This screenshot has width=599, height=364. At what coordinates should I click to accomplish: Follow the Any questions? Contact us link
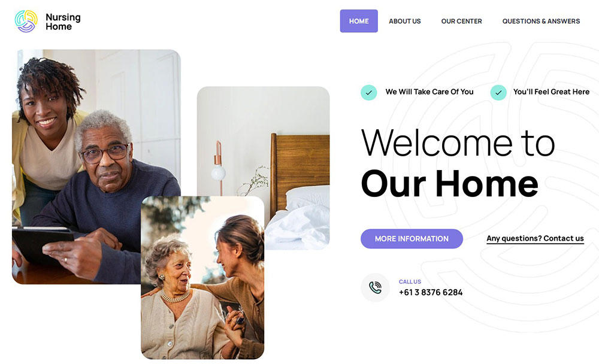click(x=535, y=239)
